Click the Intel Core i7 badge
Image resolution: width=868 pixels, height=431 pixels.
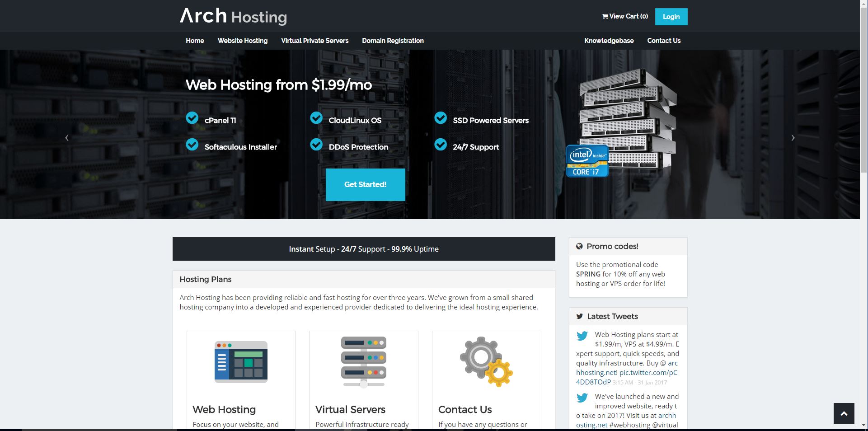tap(587, 161)
